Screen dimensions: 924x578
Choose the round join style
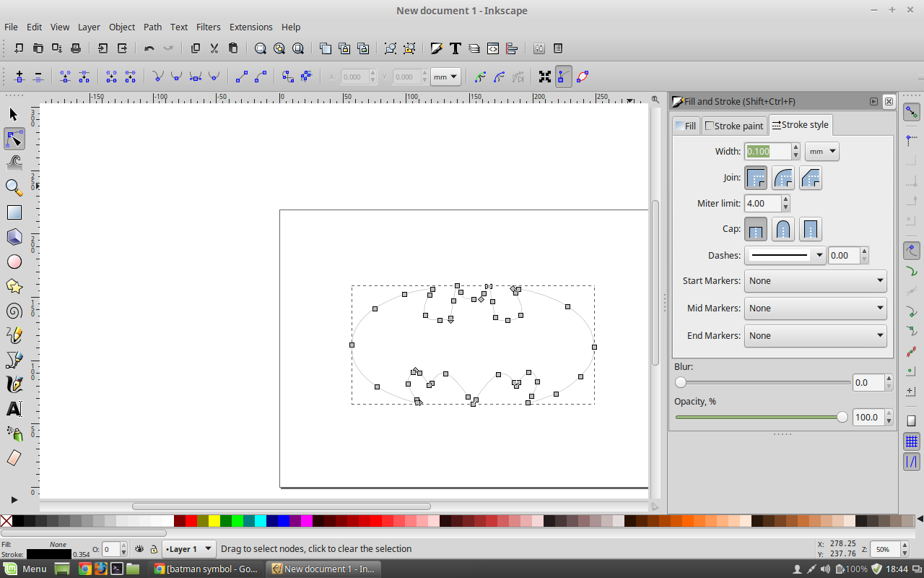tap(783, 178)
